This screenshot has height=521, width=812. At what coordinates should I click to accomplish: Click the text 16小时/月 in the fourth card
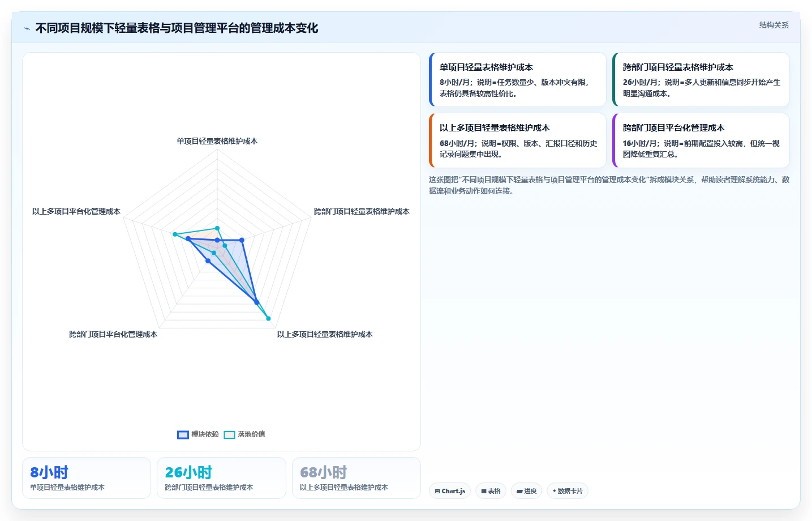(641, 143)
